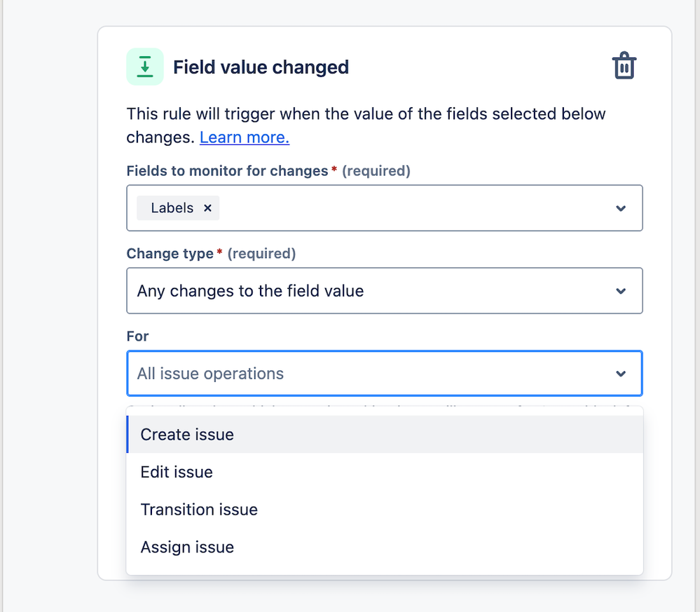Expand the Fields to monitor dropdown arrow
Image resolution: width=700 pixels, height=612 pixels.
[x=620, y=208]
